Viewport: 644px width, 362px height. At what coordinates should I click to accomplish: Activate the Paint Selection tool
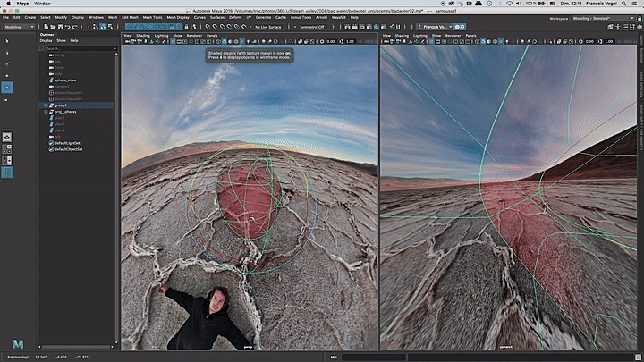click(8, 63)
